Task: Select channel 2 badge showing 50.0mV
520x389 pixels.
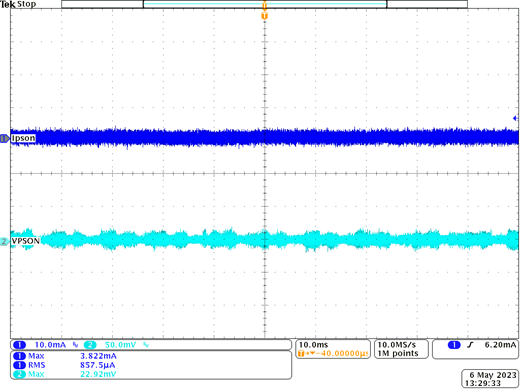Action: click(x=90, y=345)
